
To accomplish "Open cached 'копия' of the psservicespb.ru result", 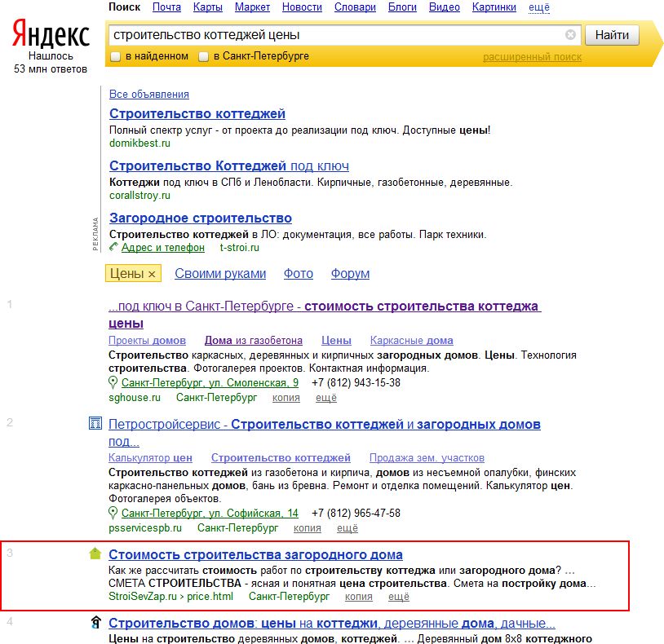I will [308, 528].
